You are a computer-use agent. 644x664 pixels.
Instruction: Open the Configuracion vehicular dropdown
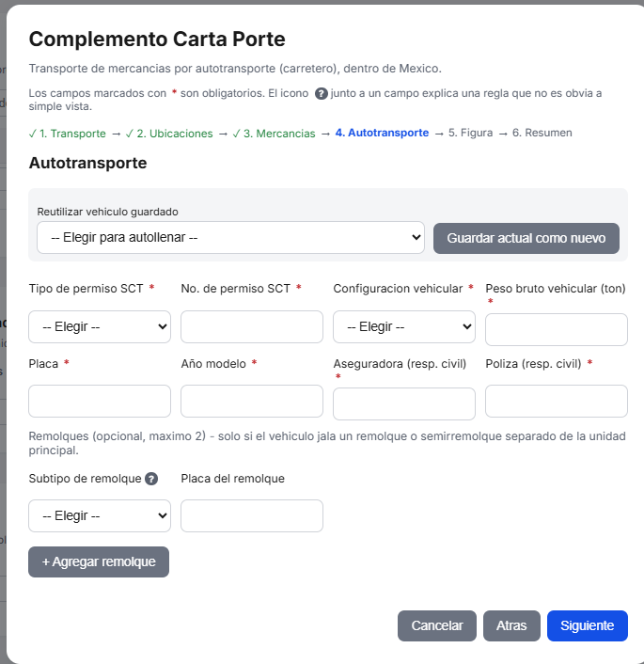pyautogui.click(x=404, y=327)
